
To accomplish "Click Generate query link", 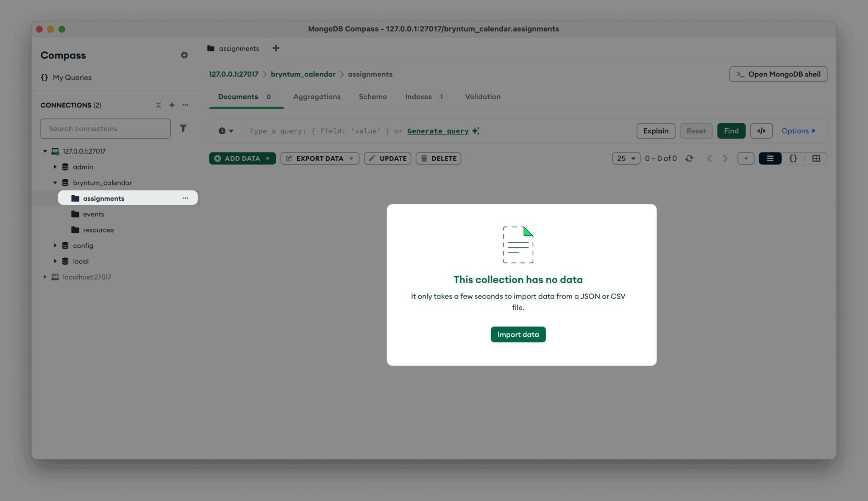I will pyautogui.click(x=438, y=131).
